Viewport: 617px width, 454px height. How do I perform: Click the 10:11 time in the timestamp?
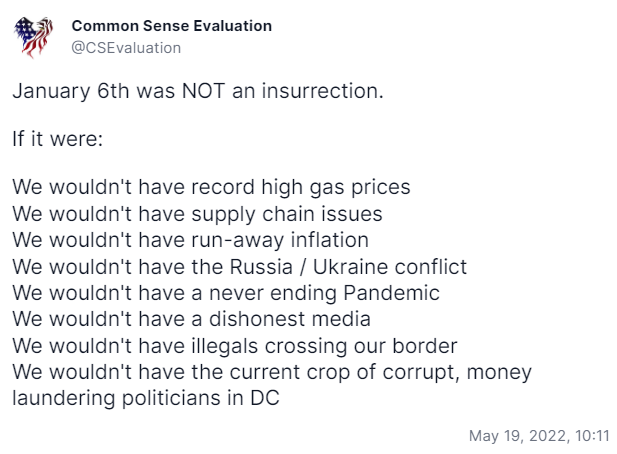[x=592, y=436]
